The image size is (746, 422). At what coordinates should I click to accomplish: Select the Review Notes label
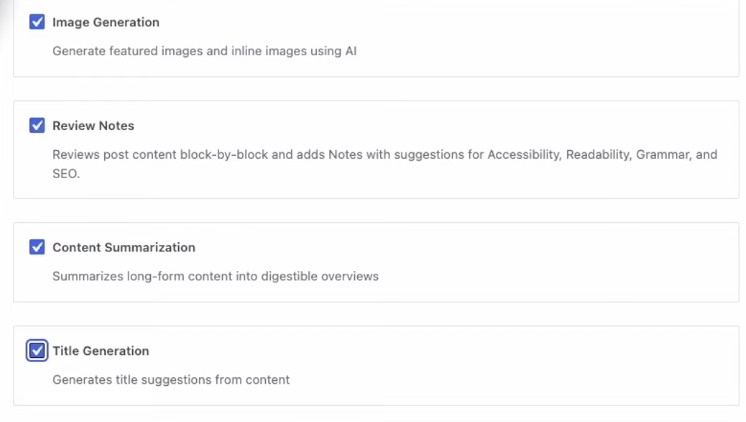pyautogui.click(x=93, y=126)
